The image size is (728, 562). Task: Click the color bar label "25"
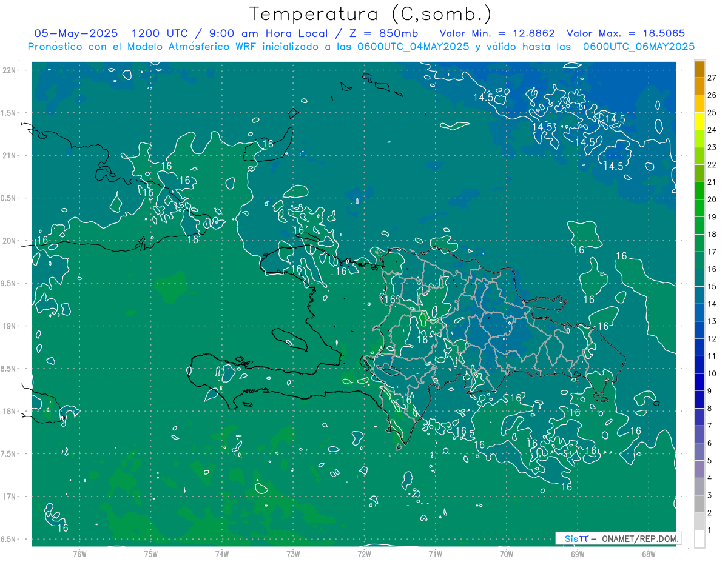tap(712, 112)
